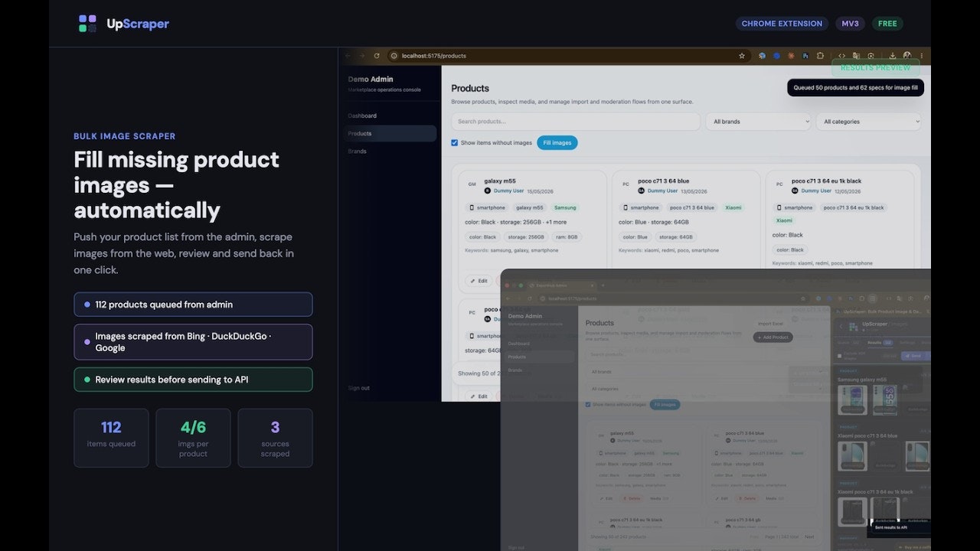
Task: Open the downloads icon in back browser toolbar
Action: pos(892,56)
